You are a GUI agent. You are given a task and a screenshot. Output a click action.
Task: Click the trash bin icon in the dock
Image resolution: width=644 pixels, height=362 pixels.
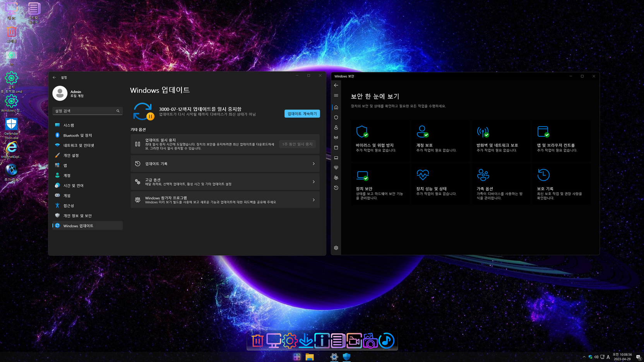[257, 341]
